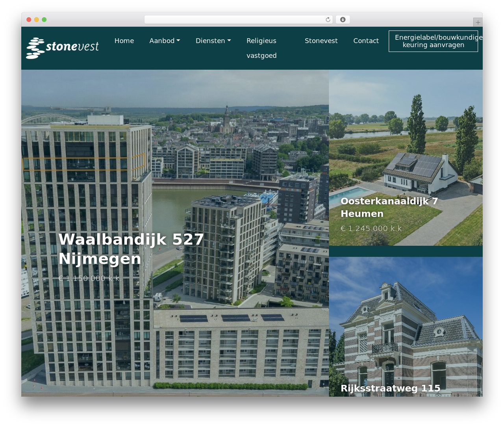Close the browser window with red button
Viewport: 504px width, 427px height.
29,20
